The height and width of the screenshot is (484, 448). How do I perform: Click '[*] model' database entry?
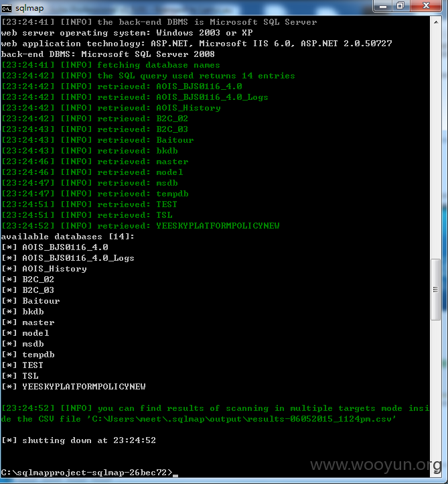[25, 333]
